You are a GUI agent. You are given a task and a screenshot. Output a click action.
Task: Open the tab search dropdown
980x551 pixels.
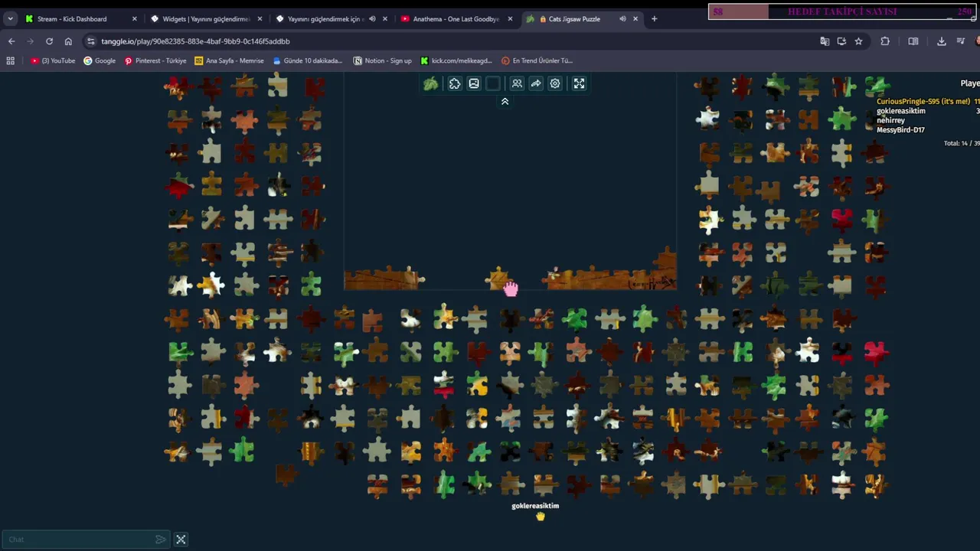tap(10, 18)
